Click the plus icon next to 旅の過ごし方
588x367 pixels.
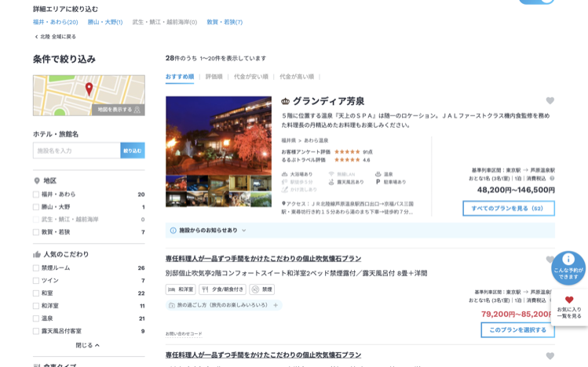click(x=276, y=305)
